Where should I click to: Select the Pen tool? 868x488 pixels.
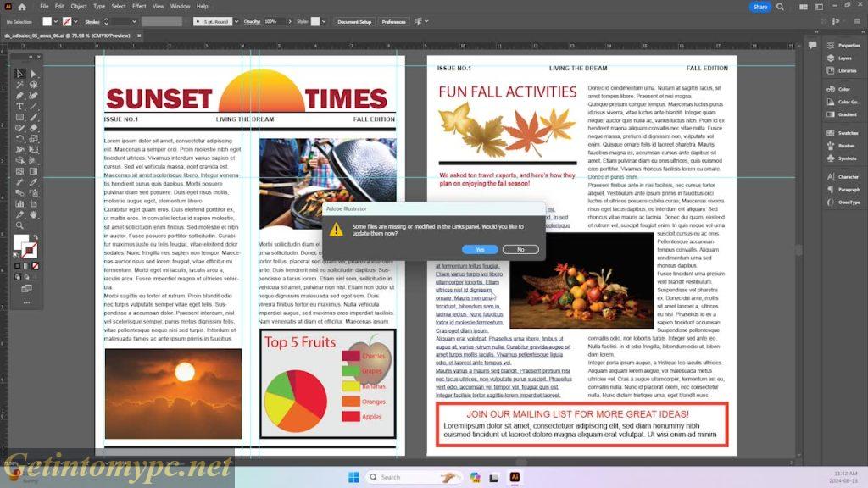pyautogui.click(x=19, y=95)
